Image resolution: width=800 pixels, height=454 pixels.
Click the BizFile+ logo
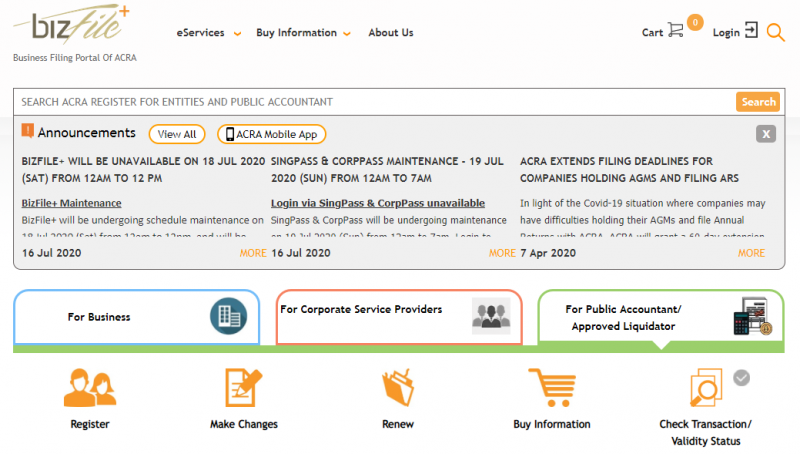(71, 24)
